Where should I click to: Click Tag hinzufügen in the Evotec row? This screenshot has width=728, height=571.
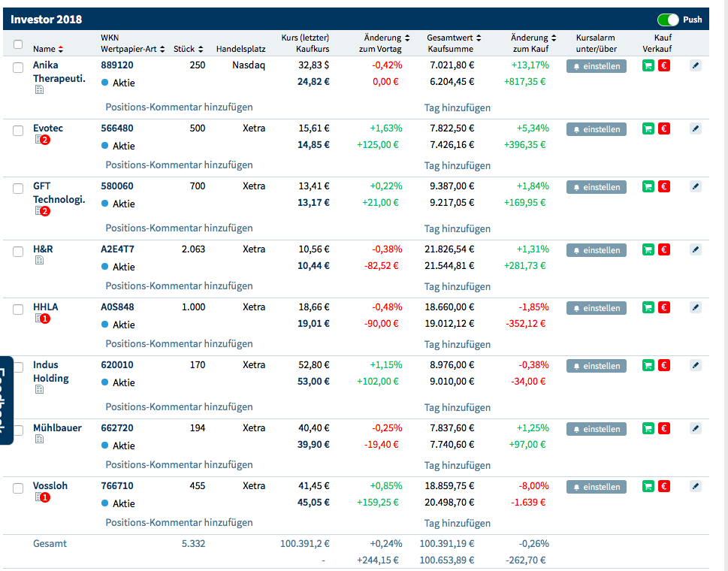pyautogui.click(x=458, y=166)
